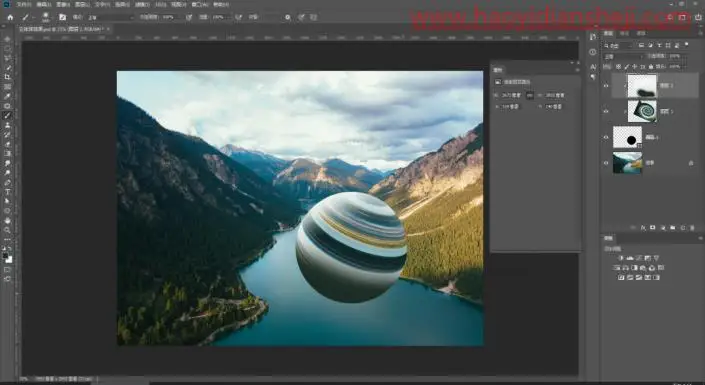Image resolution: width=705 pixels, height=385 pixels.
Task: Select the Eraser tool
Action: tap(7, 144)
